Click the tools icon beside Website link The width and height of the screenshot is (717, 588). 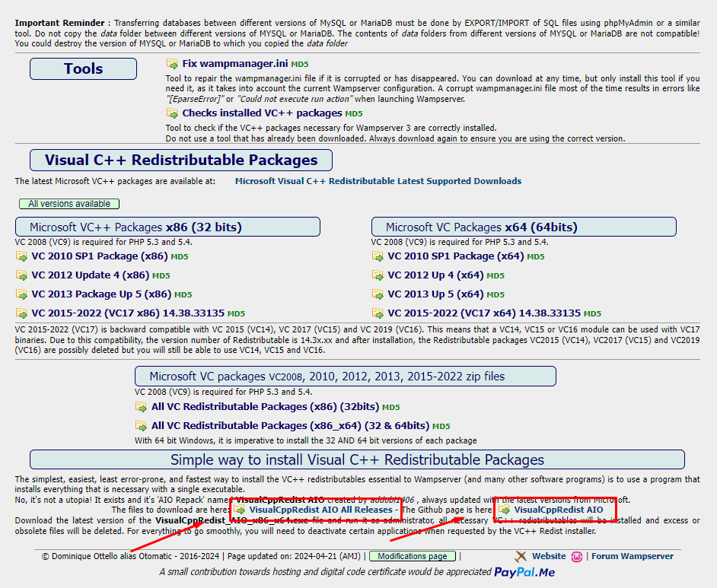[521, 556]
